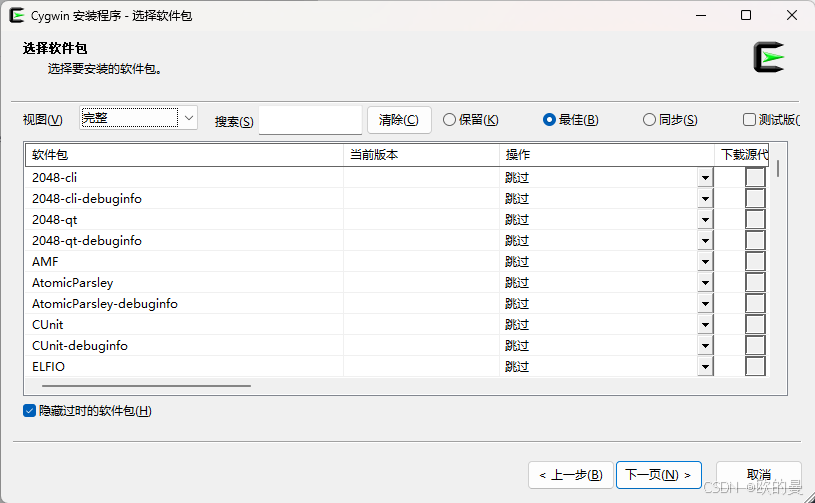
Task: Select the 2048-qt-debuginfo package name
Action: click(87, 241)
